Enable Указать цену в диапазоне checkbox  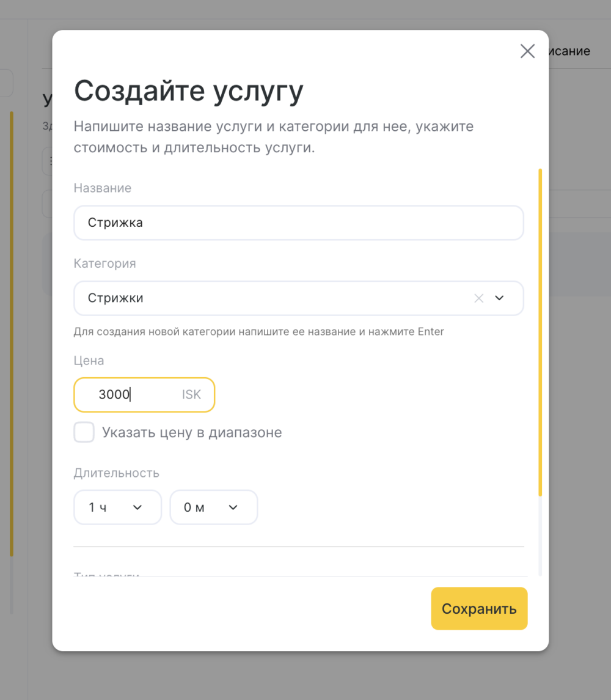84,432
